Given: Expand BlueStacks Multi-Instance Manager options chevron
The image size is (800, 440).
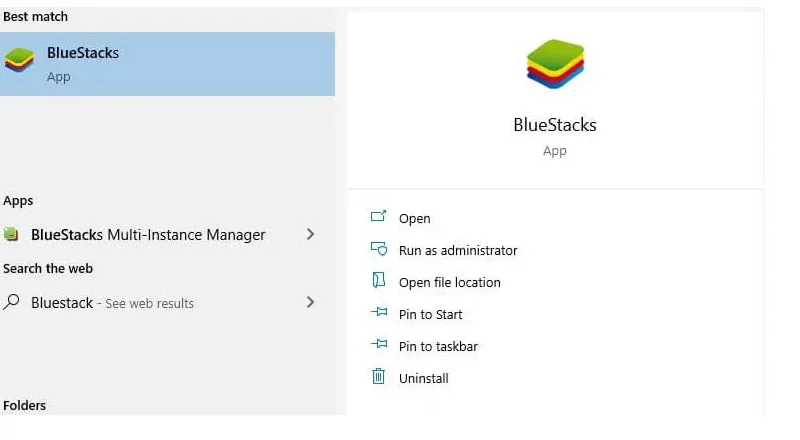Looking at the screenshot, I should [x=310, y=234].
